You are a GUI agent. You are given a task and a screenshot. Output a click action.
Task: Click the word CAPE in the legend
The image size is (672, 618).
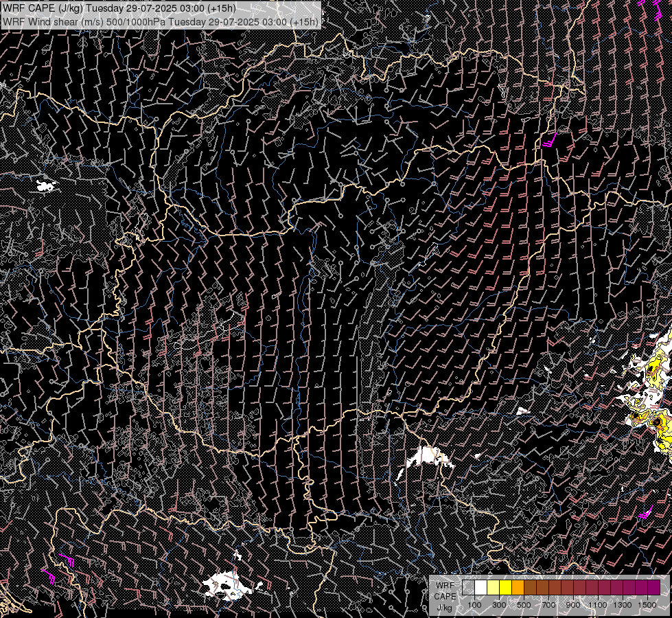pyautogui.click(x=445, y=597)
